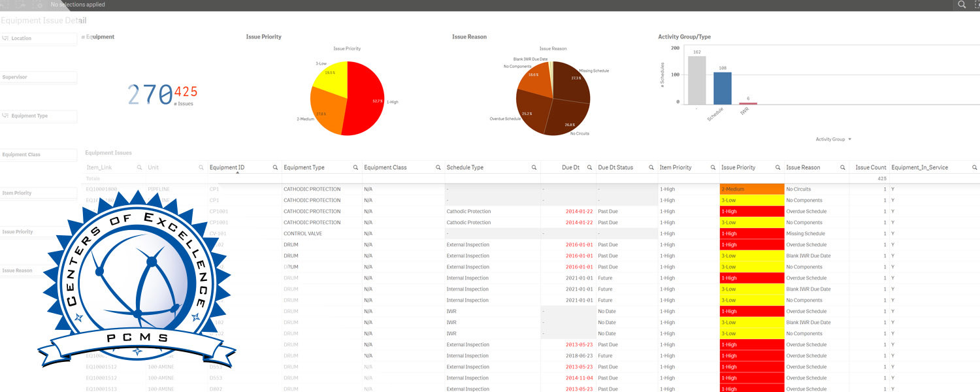
Task: Open the Equipment Type filter pane
Action: pyautogui.click(x=39, y=116)
